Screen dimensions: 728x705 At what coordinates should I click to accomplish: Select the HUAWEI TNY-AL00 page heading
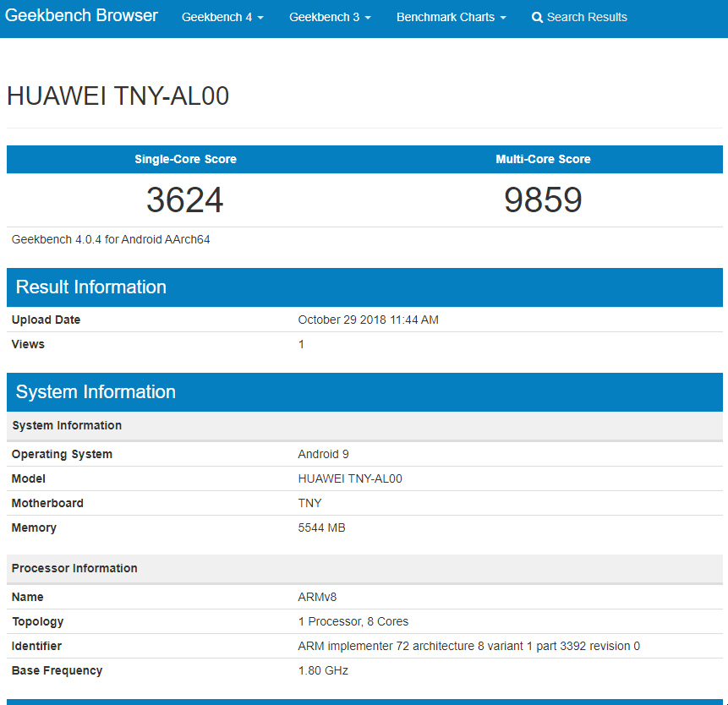118,96
